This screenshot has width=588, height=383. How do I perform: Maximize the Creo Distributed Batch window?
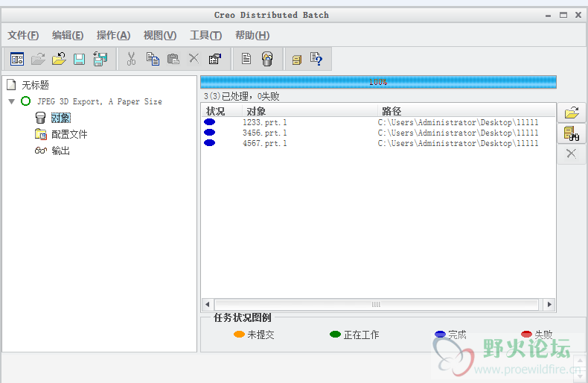(563, 15)
